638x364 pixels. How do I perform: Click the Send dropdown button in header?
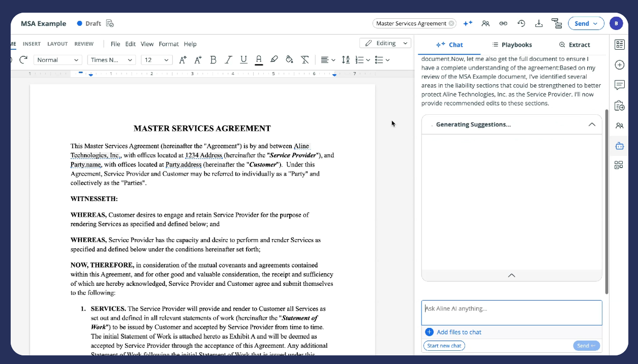point(586,23)
